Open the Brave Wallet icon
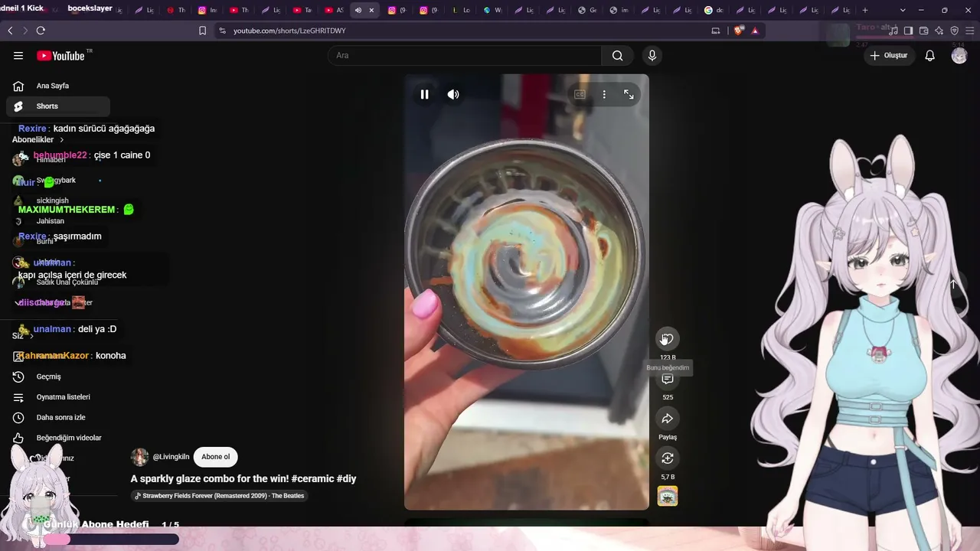The height and width of the screenshot is (551, 980). (x=923, y=31)
